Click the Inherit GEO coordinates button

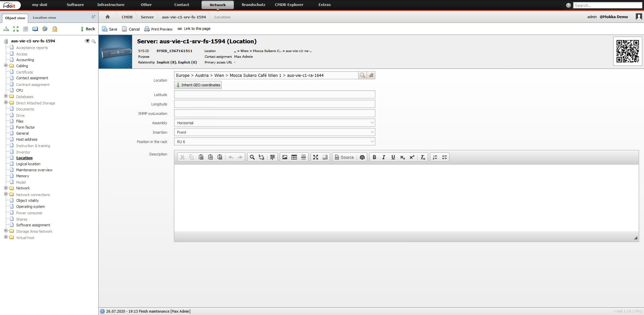pos(198,85)
